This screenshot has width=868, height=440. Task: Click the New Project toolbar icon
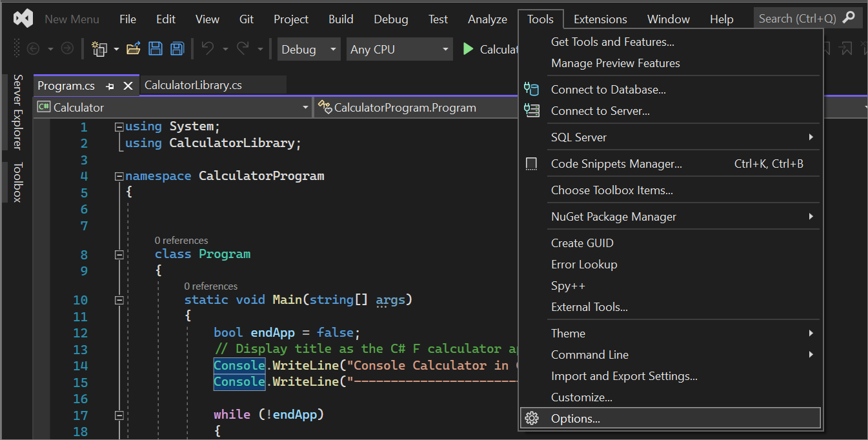(99, 49)
